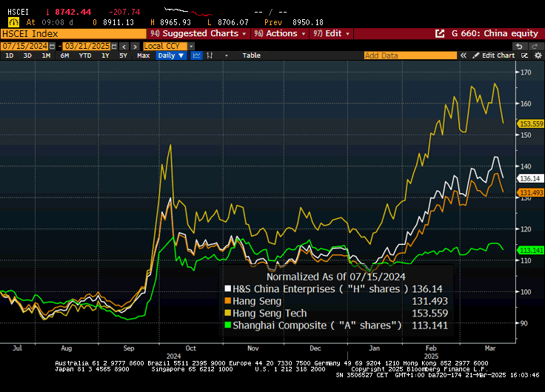Image resolution: width=545 pixels, height=392 pixels.
Task: Select the 1D time range
Action: [10, 55]
